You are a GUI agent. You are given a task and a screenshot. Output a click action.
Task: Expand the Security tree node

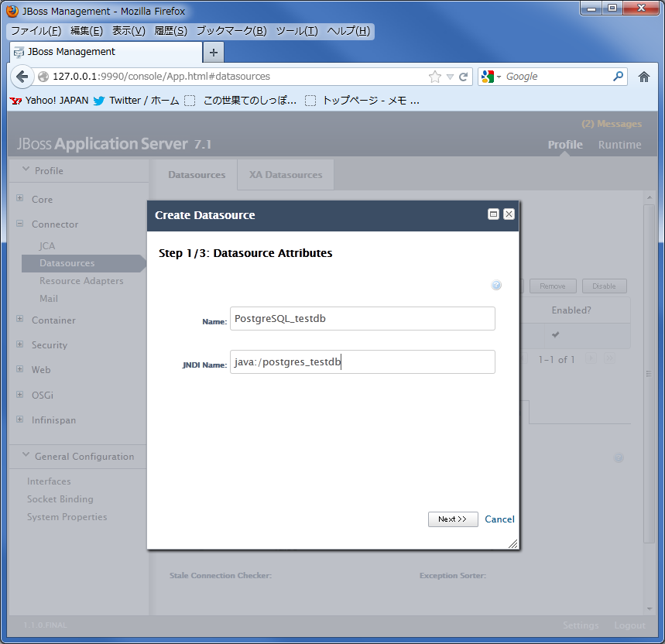pyautogui.click(x=19, y=344)
